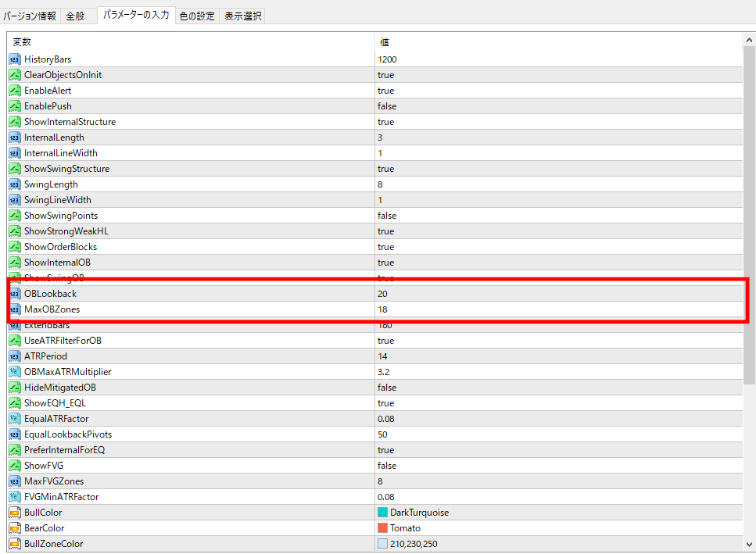The width and height of the screenshot is (756, 554).
Task: Click the color-type icon beside BearColor
Action: tap(14, 528)
